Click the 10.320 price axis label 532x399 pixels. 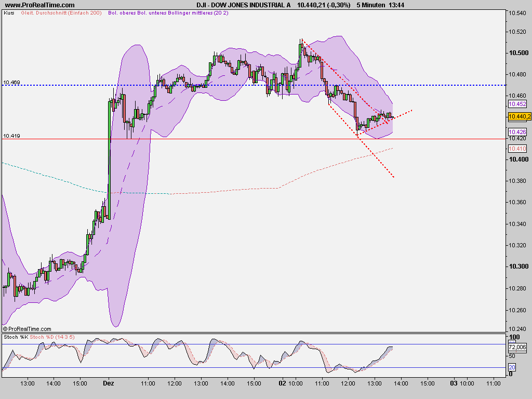pos(517,245)
